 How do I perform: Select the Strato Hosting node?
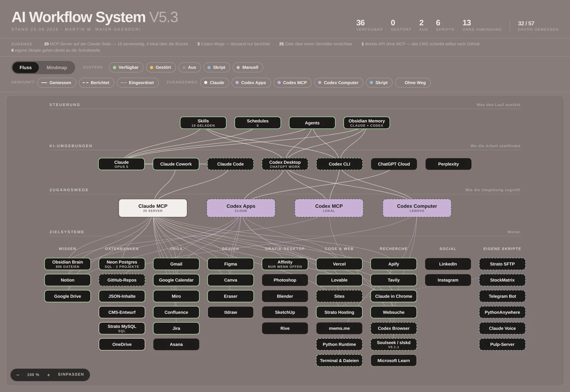click(x=339, y=312)
